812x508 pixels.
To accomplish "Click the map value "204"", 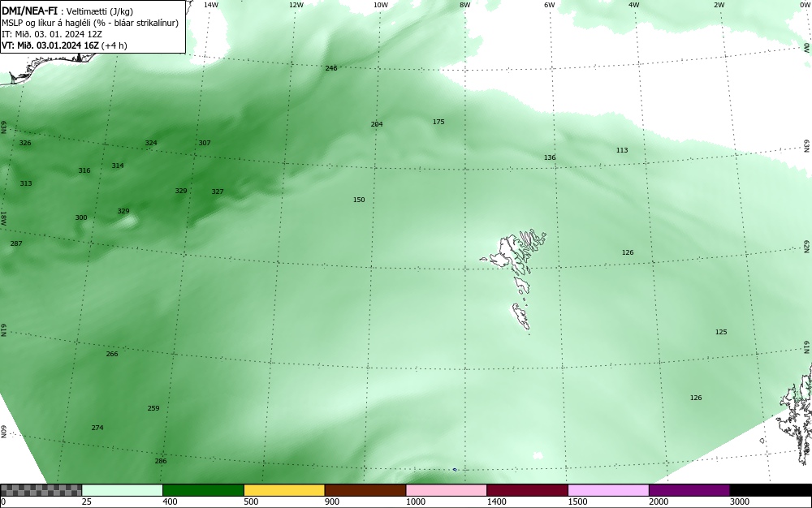I will tap(377, 124).
